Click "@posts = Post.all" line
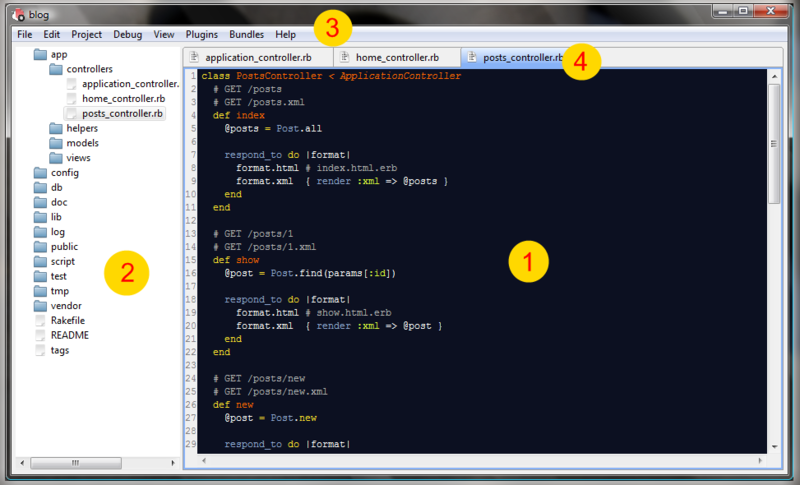The height and width of the screenshot is (485, 800). tap(273, 129)
